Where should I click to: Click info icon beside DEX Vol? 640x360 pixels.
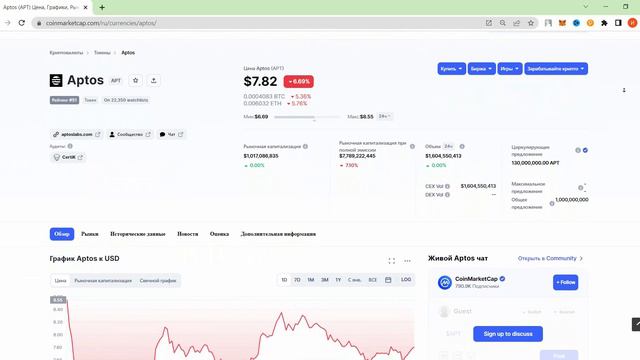coord(447,195)
